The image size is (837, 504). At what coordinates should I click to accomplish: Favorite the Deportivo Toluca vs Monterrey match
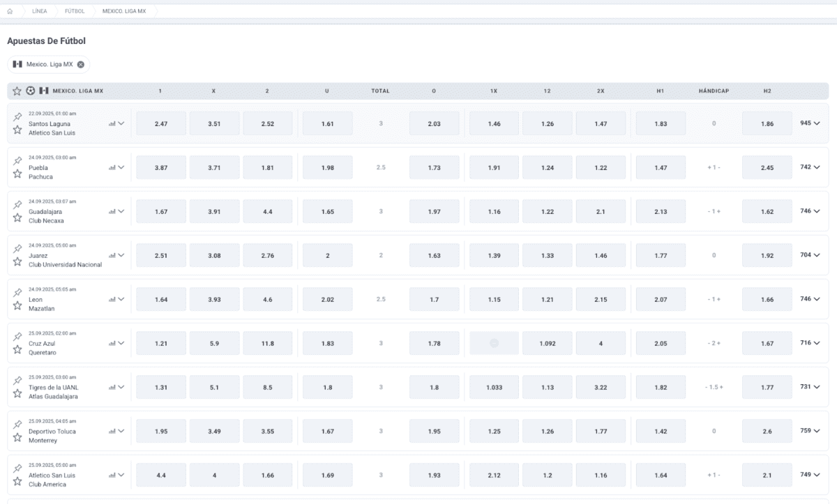coord(17,437)
